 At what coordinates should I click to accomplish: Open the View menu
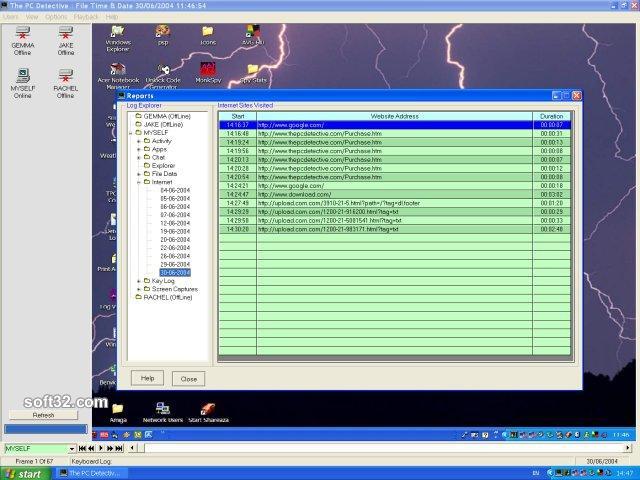[32, 17]
